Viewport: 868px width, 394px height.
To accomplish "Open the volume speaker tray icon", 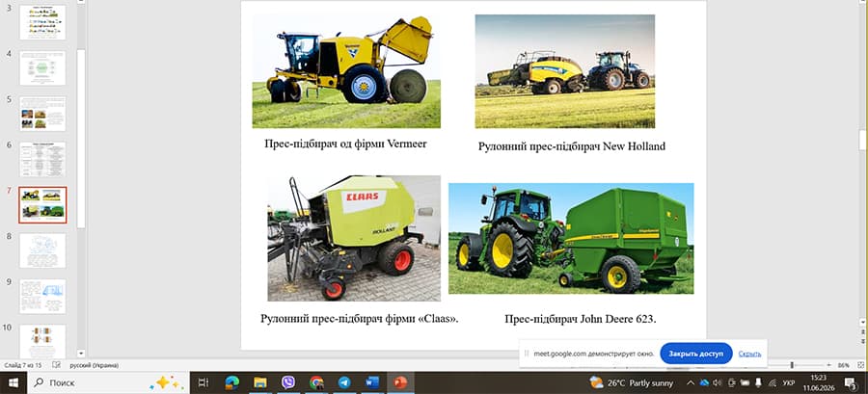I will coord(718,382).
